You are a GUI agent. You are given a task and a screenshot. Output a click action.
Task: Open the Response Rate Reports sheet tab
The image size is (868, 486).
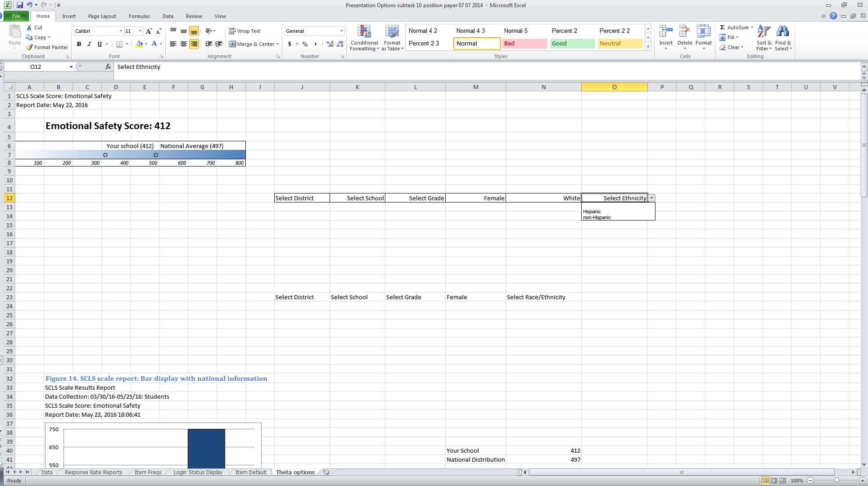click(93, 472)
